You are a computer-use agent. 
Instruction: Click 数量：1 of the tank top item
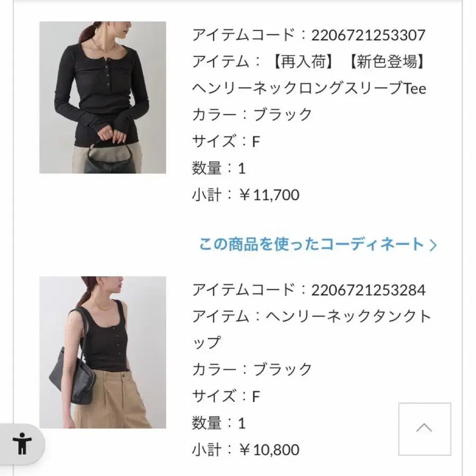pos(219,423)
